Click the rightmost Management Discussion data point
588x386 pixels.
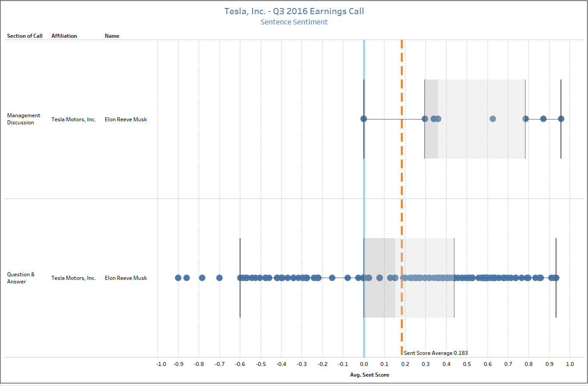[560, 119]
